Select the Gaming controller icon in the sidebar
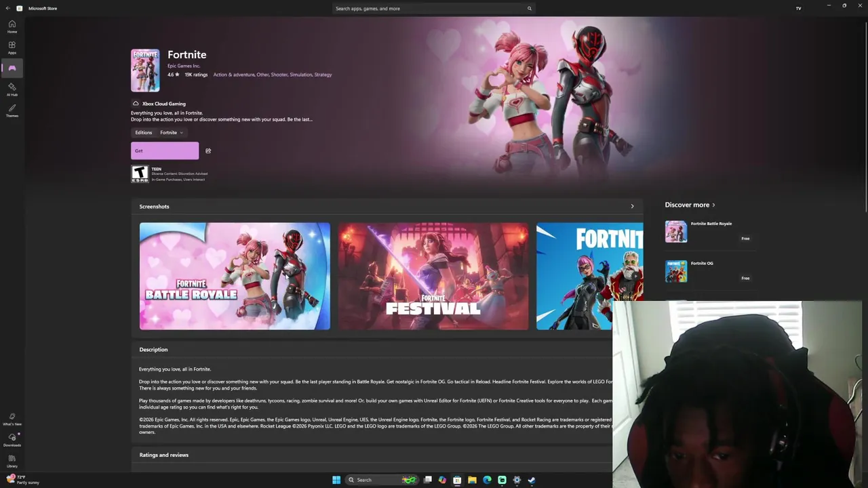The height and width of the screenshot is (488, 868). [x=12, y=68]
